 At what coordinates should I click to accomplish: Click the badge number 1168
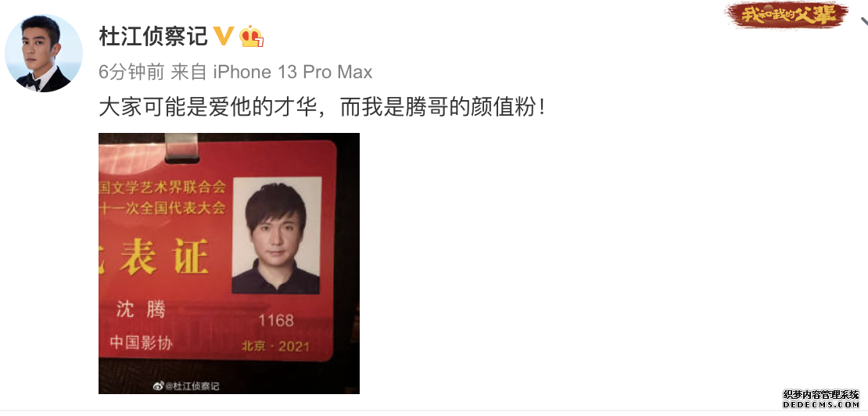(276, 320)
